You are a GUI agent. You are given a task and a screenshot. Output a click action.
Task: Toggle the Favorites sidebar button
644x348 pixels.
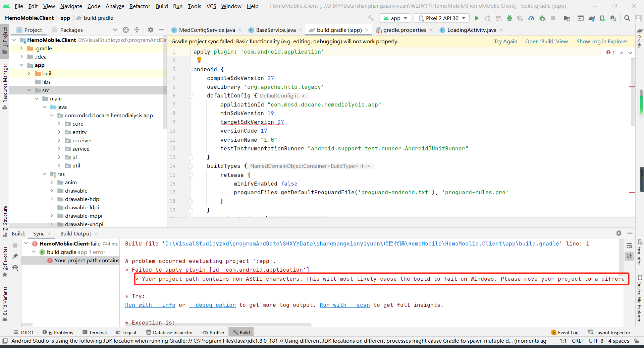pos(5,262)
